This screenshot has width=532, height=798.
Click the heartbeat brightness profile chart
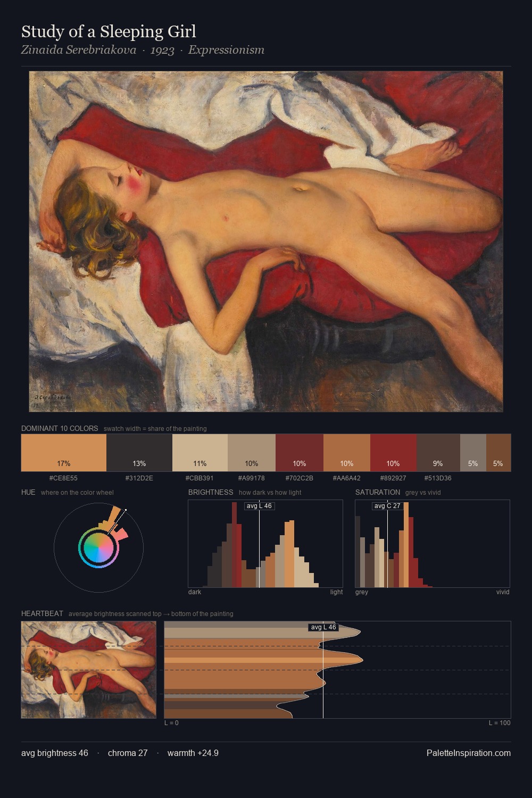pos(337,670)
